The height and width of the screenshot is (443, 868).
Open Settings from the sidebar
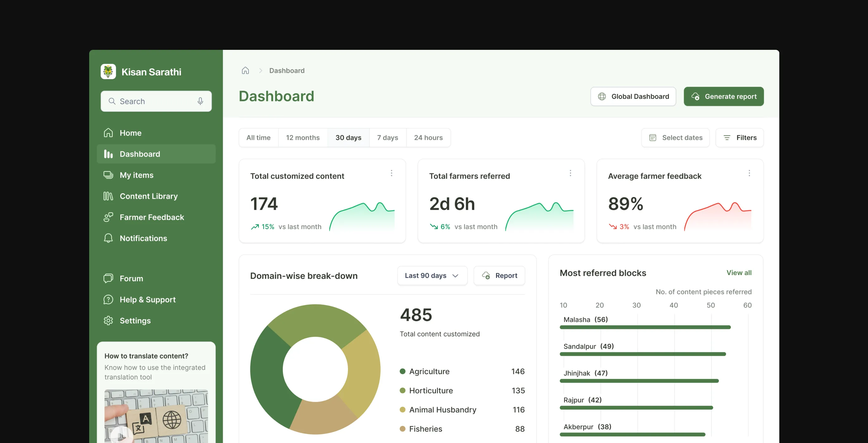click(156, 321)
